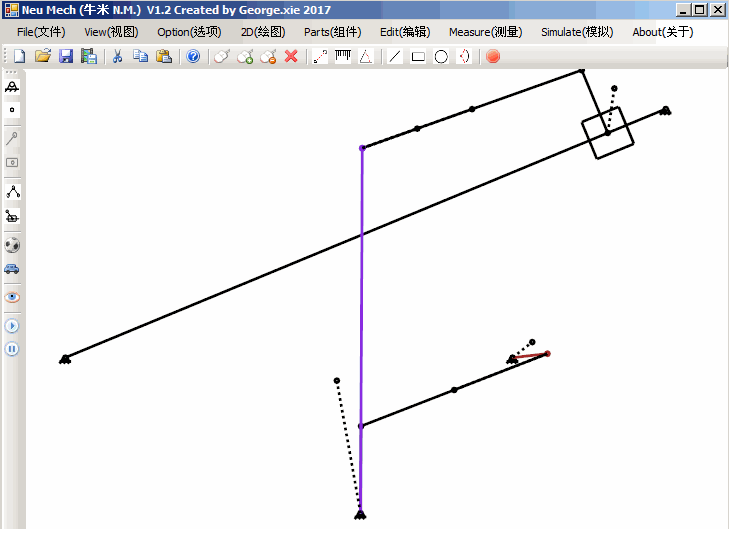Select the triangle tool in the toolbar
Image resolution: width=732 pixels, height=534 pixels.
click(366, 57)
